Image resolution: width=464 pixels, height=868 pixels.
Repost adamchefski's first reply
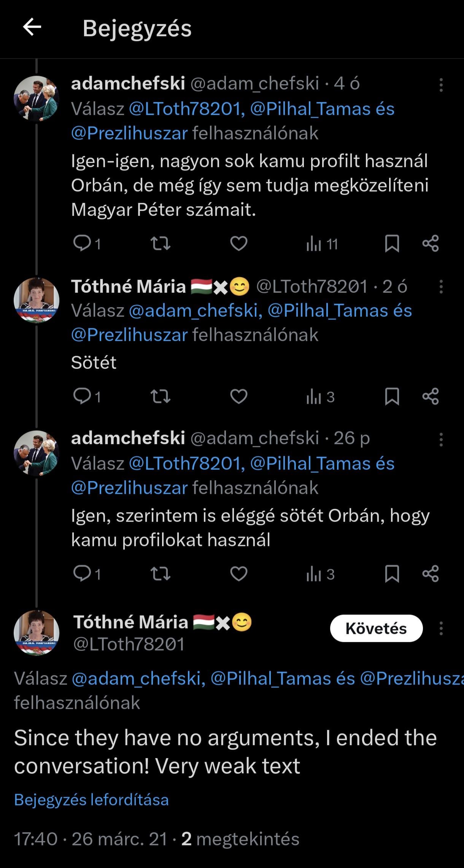coord(160,244)
